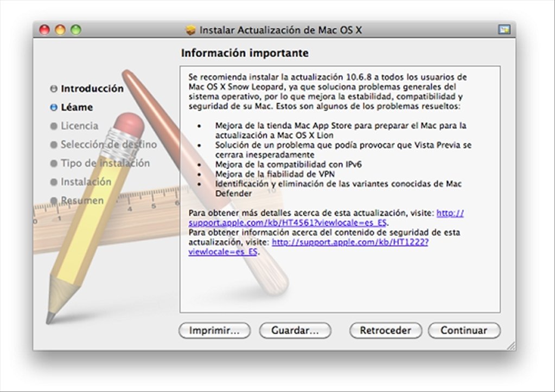555x392 pixels.
Task: Click the window title "Instalar Actualización de Mac OS X"
Action: 280,30
